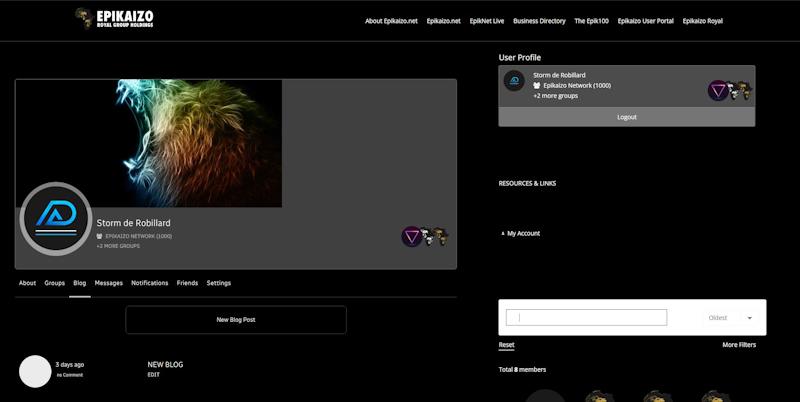Click the lion cover photo
The width and height of the screenshot is (800, 402).
[x=148, y=143]
